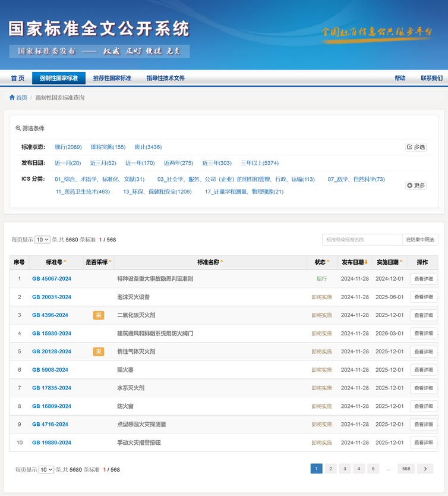
Task: Click the 发布日期 descending sort arrow
Action: [366, 262]
